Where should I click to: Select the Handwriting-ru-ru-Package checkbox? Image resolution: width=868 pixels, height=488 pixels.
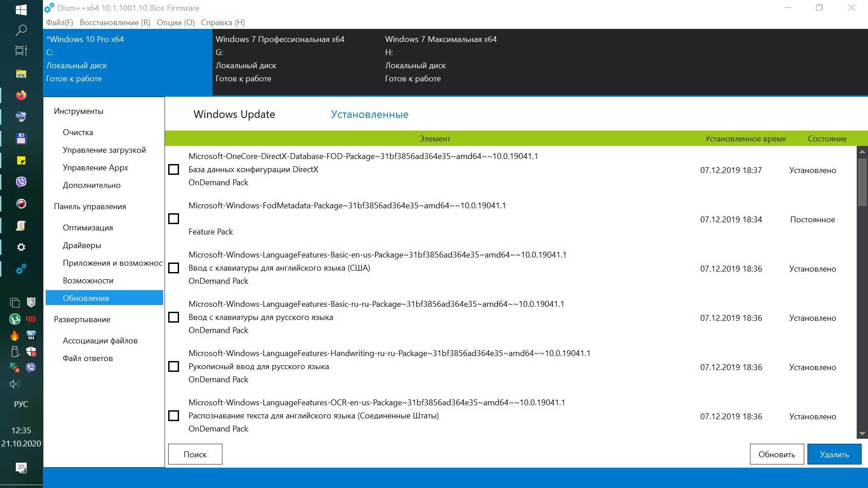pos(174,366)
